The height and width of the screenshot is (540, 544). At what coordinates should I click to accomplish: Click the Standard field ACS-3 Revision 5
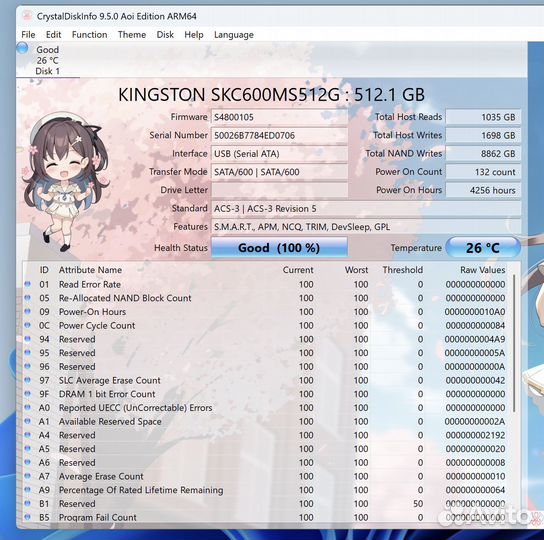[366, 209]
